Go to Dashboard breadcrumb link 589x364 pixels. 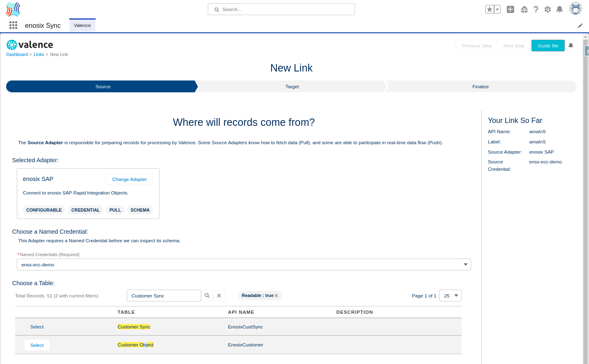coord(17,54)
